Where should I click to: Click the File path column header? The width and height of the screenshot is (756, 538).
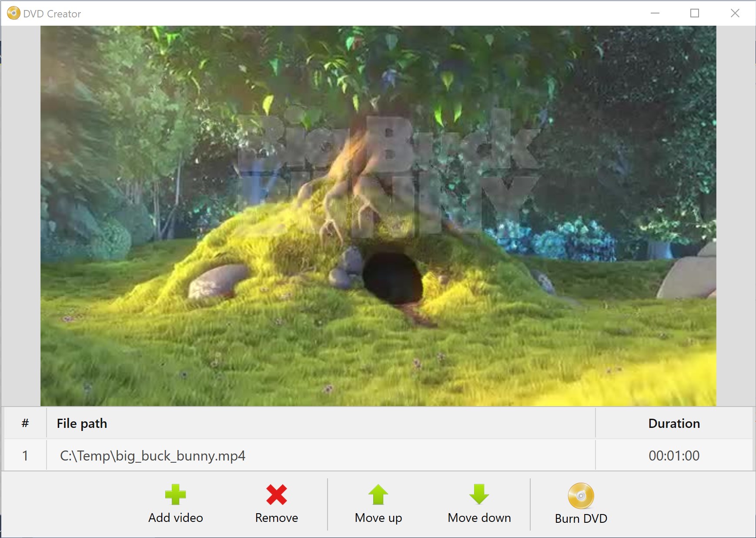(x=82, y=423)
